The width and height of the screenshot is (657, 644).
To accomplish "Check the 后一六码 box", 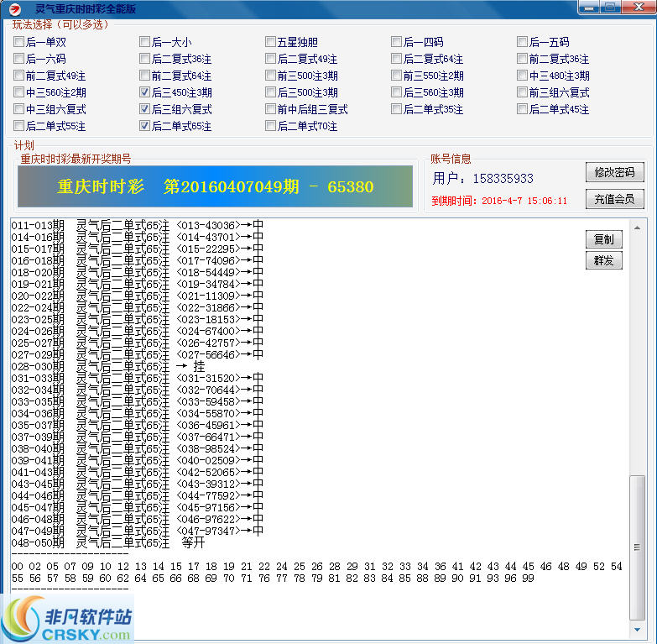I will [x=18, y=58].
